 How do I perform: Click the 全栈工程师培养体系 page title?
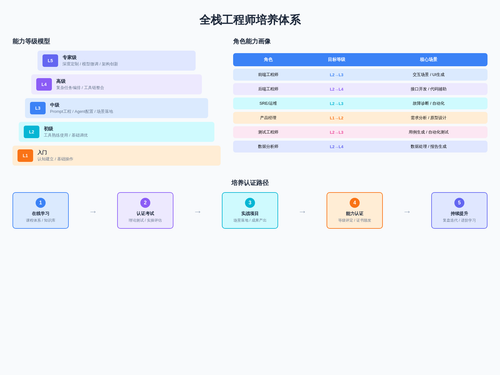click(250, 20)
